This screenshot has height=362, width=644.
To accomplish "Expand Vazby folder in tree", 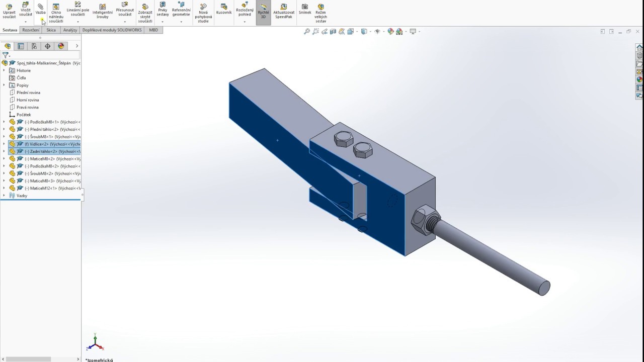I will pyautogui.click(x=4, y=196).
